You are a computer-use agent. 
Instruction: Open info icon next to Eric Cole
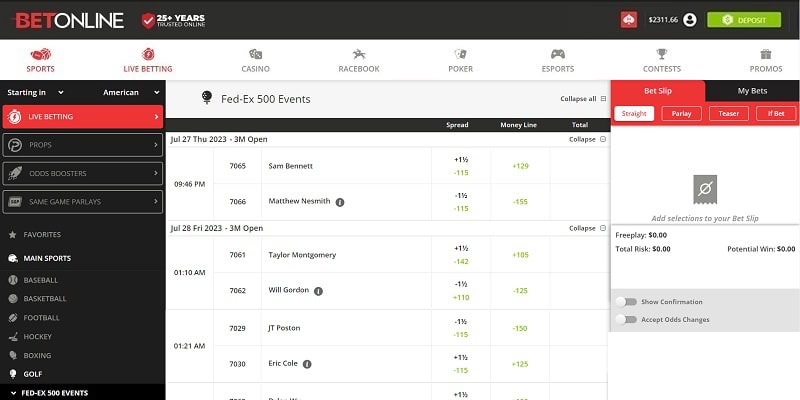coord(307,364)
